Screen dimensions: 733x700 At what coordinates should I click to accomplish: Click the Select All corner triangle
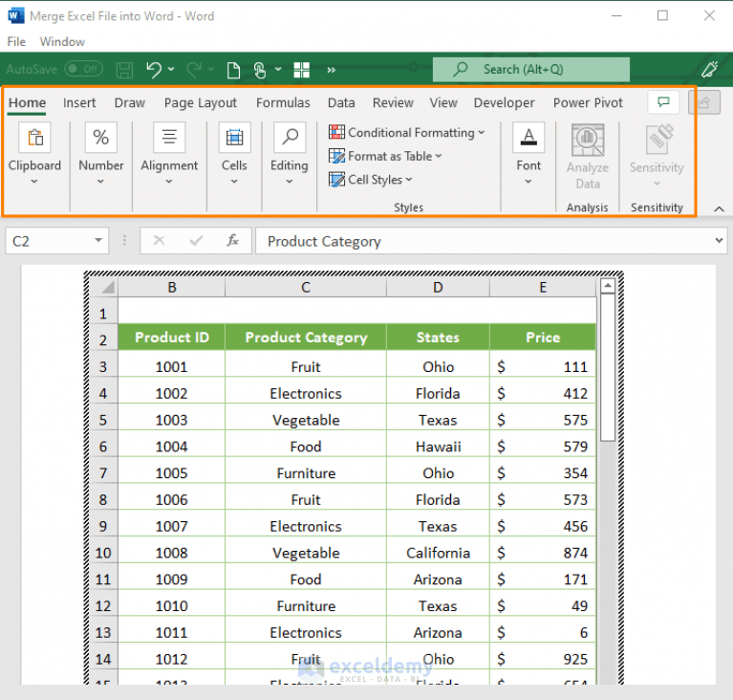coord(108,287)
